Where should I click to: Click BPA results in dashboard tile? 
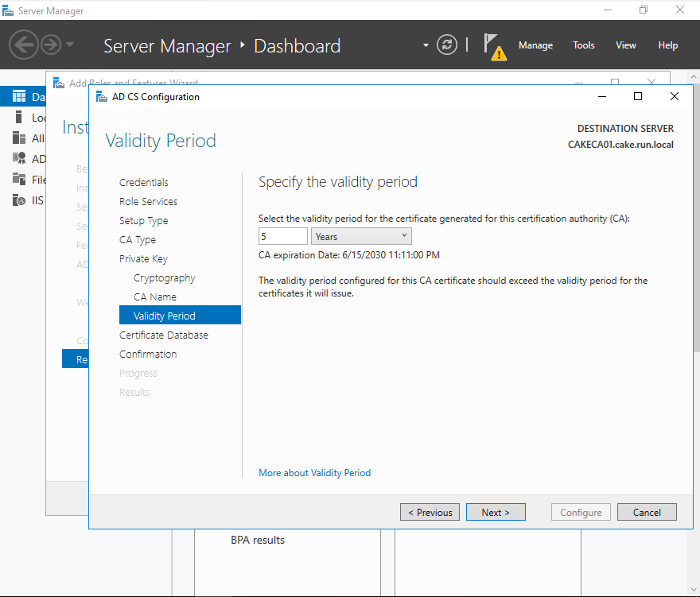coord(258,540)
